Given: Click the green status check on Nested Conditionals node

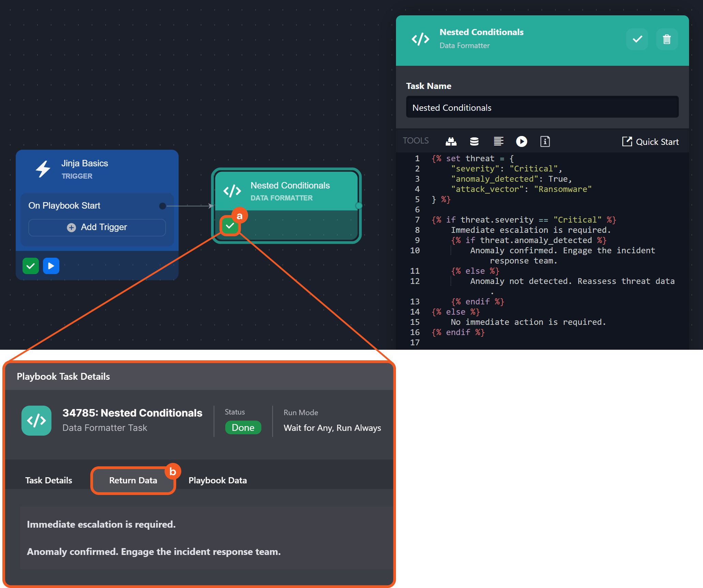Looking at the screenshot, I should [x=230, y=226].
